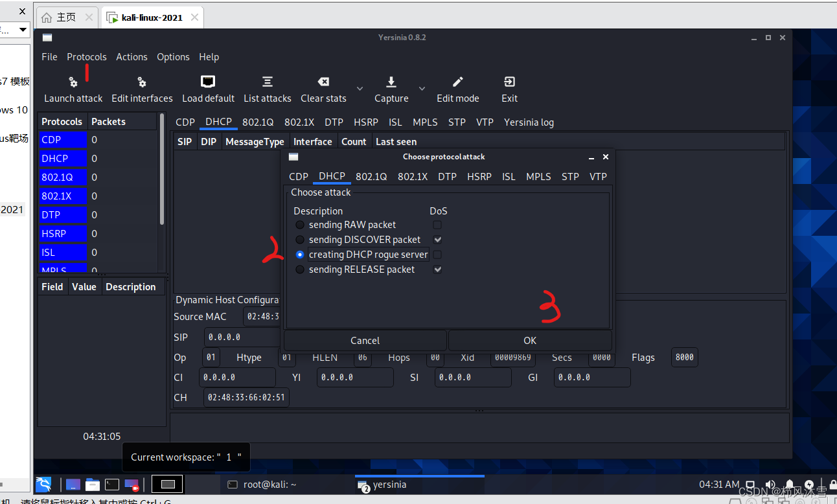837x504 pixels.
Task: Switch to the VMware 主页 tab
Action: point(67,17)
